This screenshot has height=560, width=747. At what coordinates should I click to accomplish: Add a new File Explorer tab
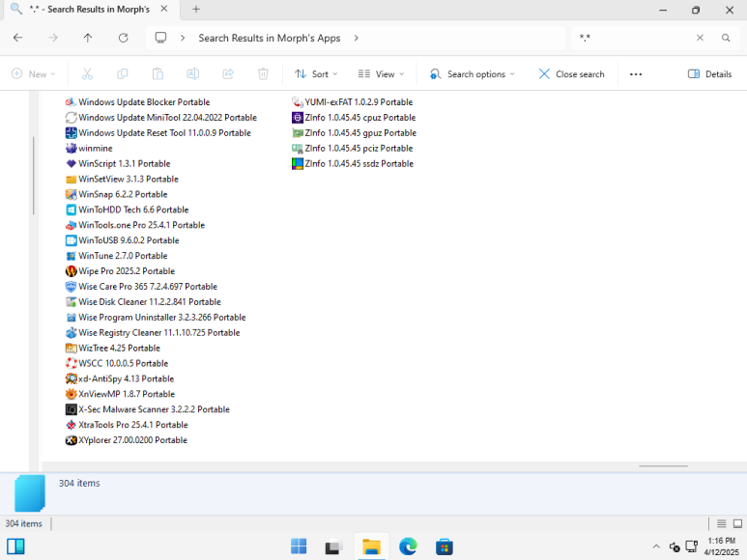(x=196, y=10)
